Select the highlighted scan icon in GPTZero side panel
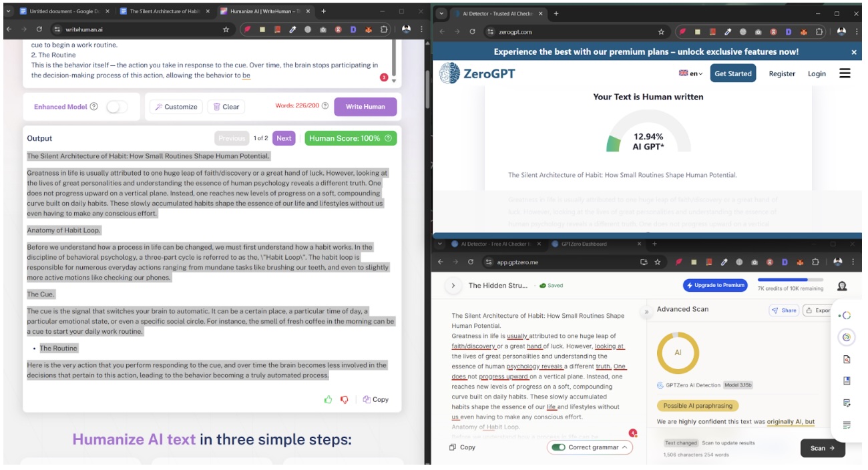 pos(846,338)
